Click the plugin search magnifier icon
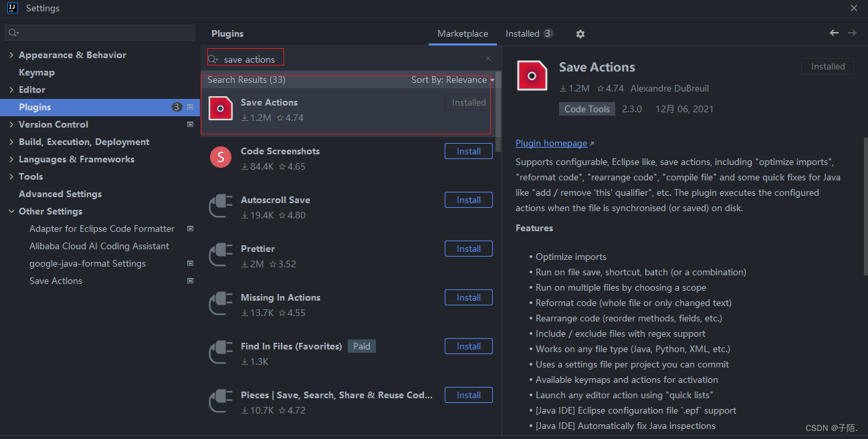 coord(213,59)
